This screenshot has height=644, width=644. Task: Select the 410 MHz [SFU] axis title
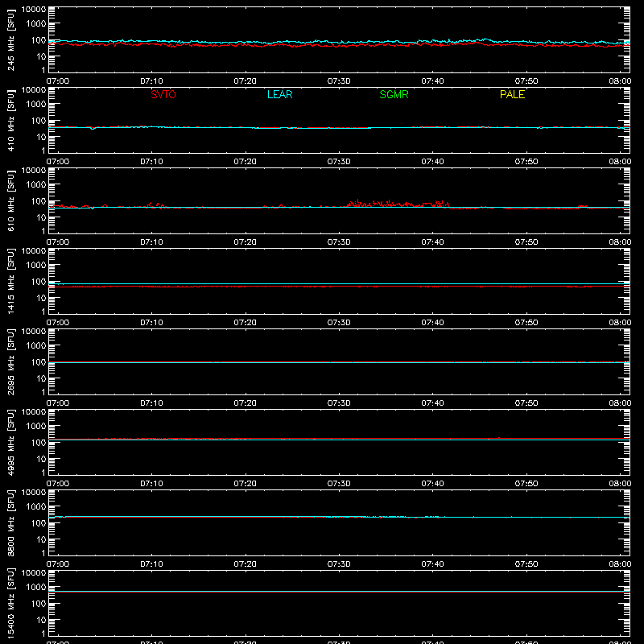(x=10, y=120)
